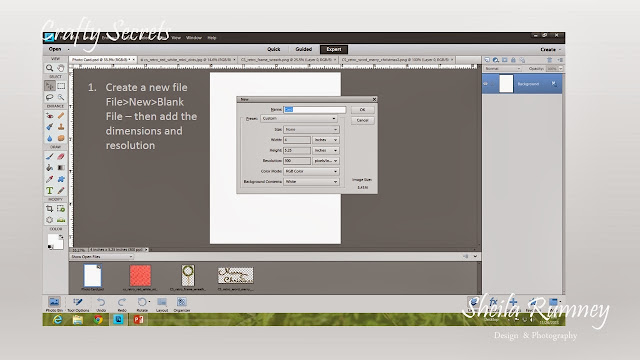Image resolution: width=640 pixels, height=360 pixels.
Task: Select the Hand tool
Action: pyautogui.click(x=61, y=68)
